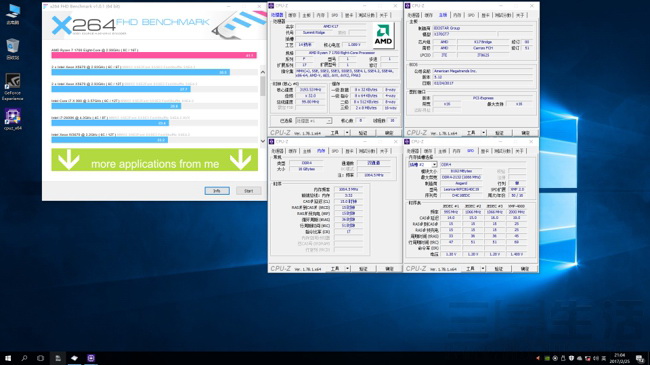Click scroll-down arrow in x264 results list
650x365 pixels.
pyautogui.click(x=262, y=141)
